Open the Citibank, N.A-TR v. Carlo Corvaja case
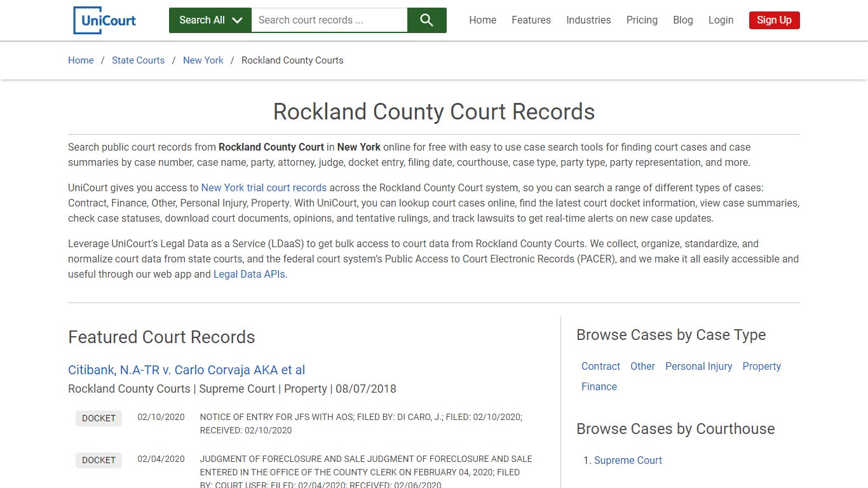This screenshot has height=488, width=868. 187,370
